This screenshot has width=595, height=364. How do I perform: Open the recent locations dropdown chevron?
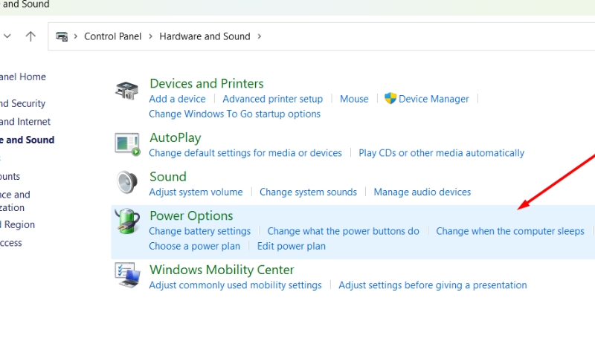(7, 36)
